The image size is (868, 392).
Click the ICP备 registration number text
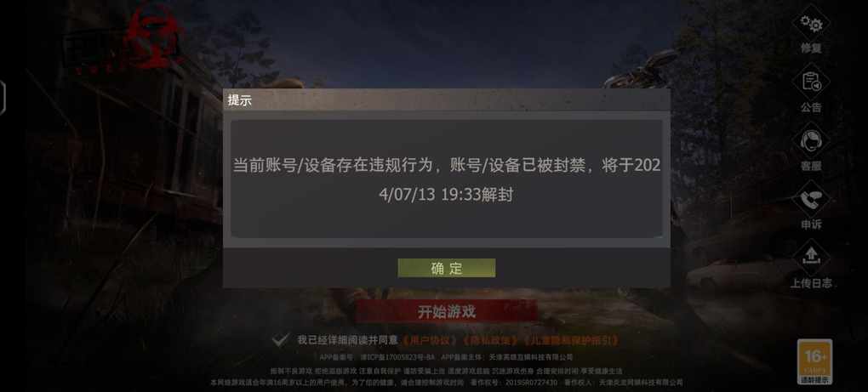397,358
